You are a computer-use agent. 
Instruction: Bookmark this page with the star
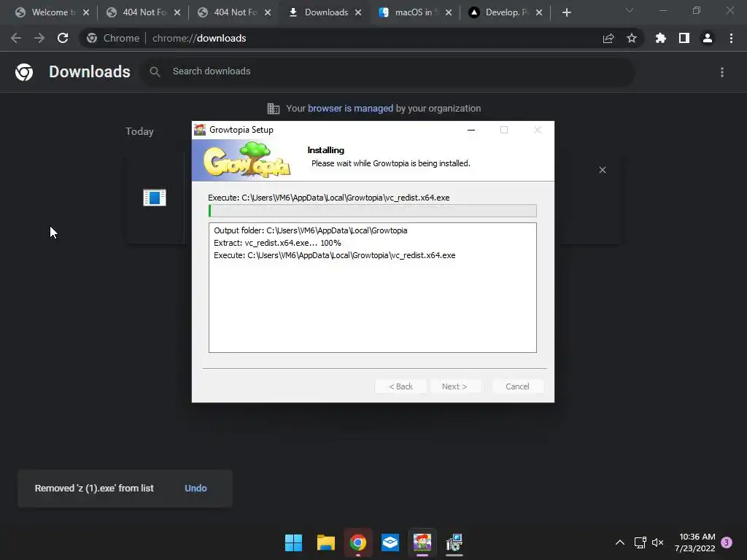click(x=632, y=38)
